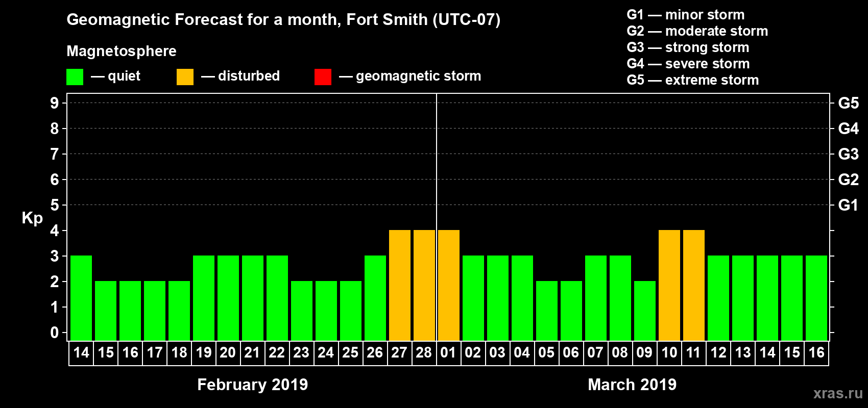Click date cell 09 on the axis
This screenshot has height=408, width=868.
[x=645, y=353]
